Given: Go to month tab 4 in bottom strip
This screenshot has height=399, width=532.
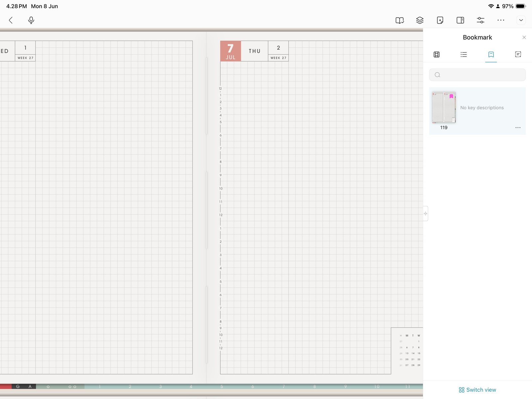Looking at the screenshot, I should click(x=191, y=386).
